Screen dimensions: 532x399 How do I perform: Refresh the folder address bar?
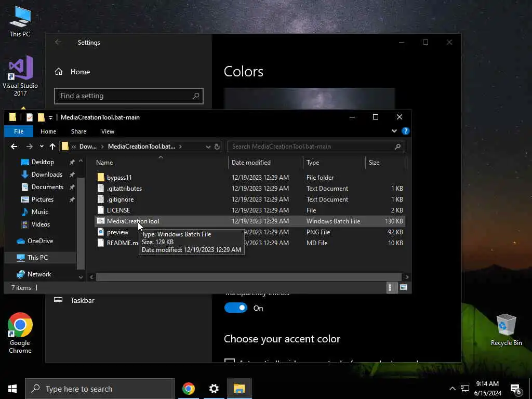[x=217, y=147]
